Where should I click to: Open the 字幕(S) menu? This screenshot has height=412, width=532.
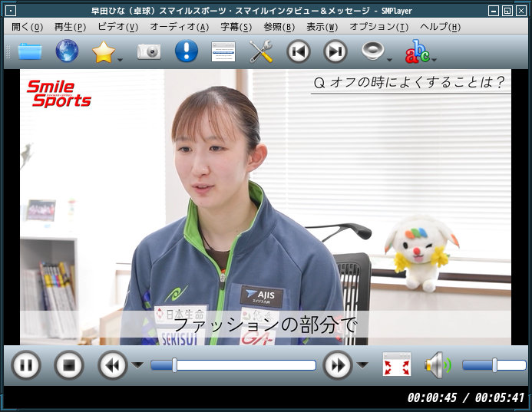(236, 27)
